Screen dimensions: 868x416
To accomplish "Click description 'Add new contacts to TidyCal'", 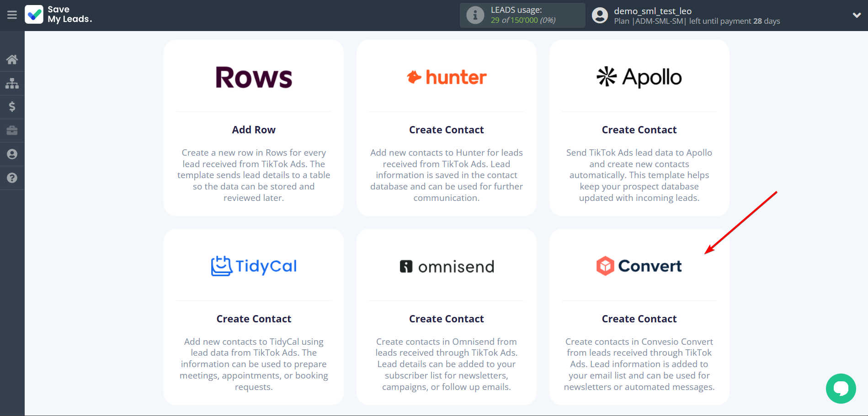I will coord(254,364).
